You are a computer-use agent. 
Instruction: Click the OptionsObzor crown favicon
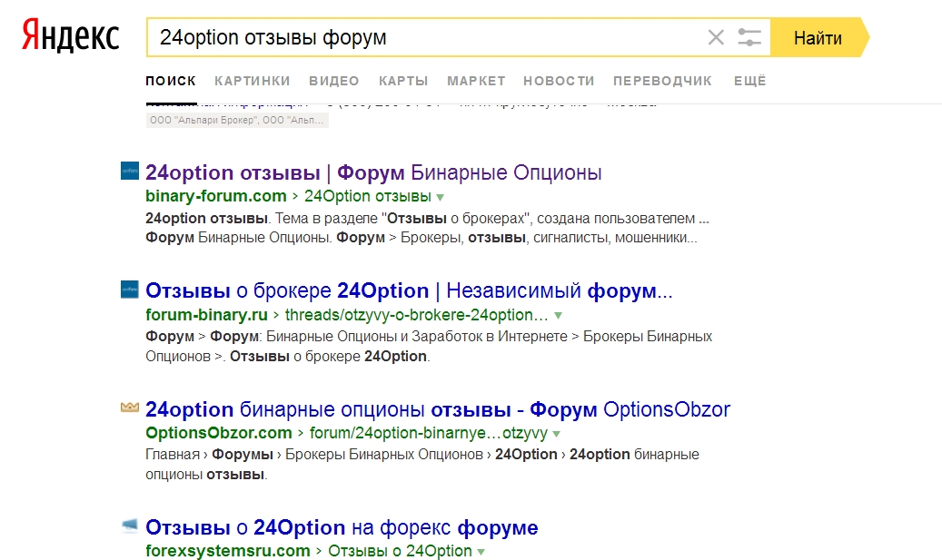click(x=130, y=408)
